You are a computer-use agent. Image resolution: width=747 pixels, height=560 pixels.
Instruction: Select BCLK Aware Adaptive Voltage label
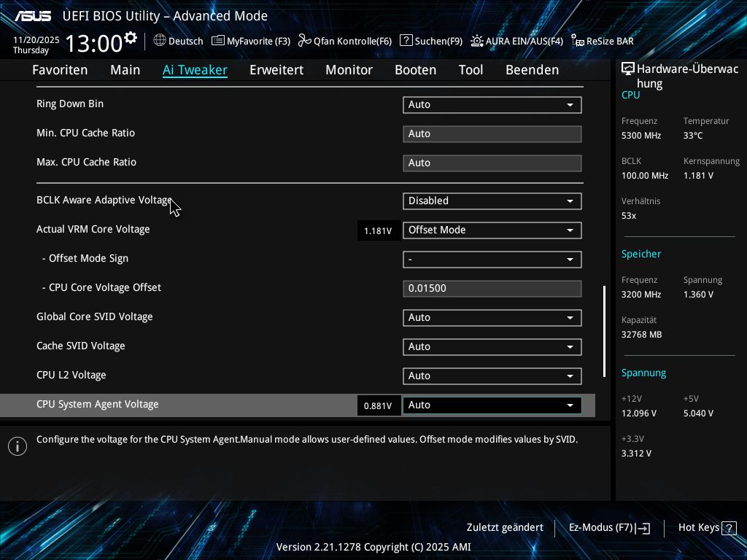pyautogui.click(x=104, y=200)
